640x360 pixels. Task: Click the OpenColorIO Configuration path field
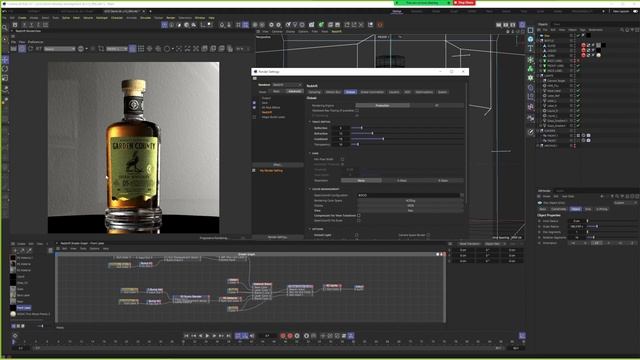(408, 195)
